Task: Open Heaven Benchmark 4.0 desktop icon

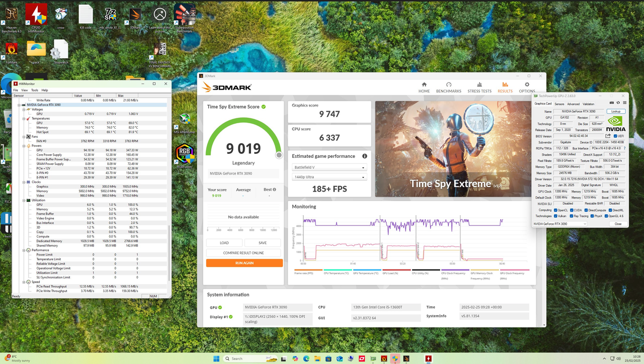Action: [12, 18]
